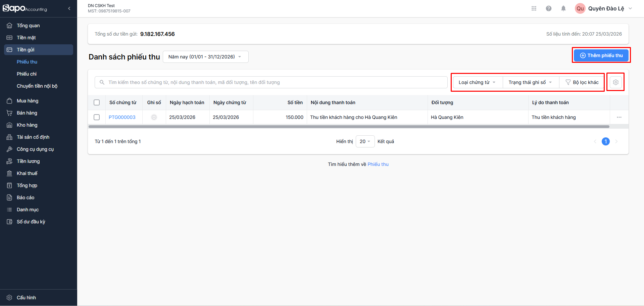Click the Ghi sổ status icon for PTG000003
Image resolution: width=644 pixels, height=306 pixels.
(x=154, y=117)
